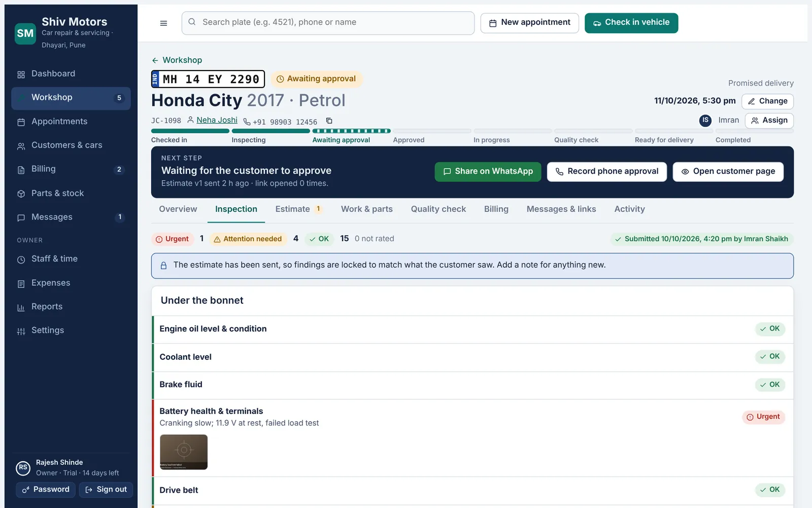812x508 pixels.
Task: Click the search magnifier icon
Action: (192, 22)
